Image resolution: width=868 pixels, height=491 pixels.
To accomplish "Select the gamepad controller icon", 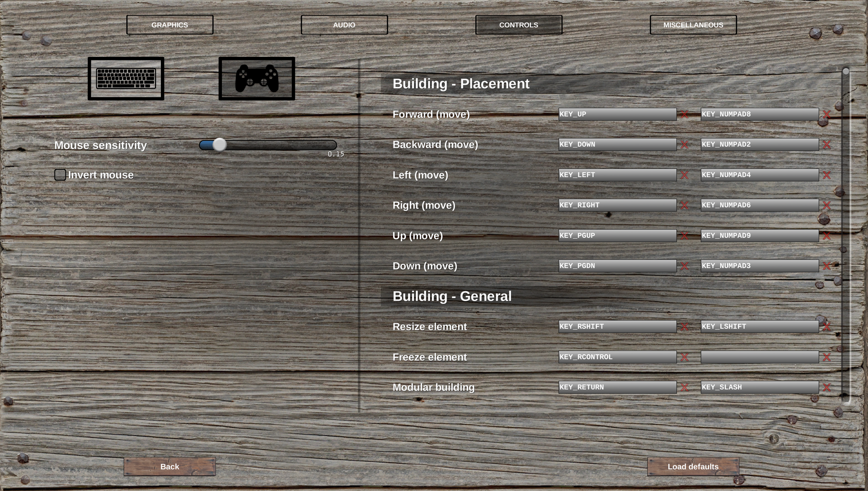I will pos(257,79).
